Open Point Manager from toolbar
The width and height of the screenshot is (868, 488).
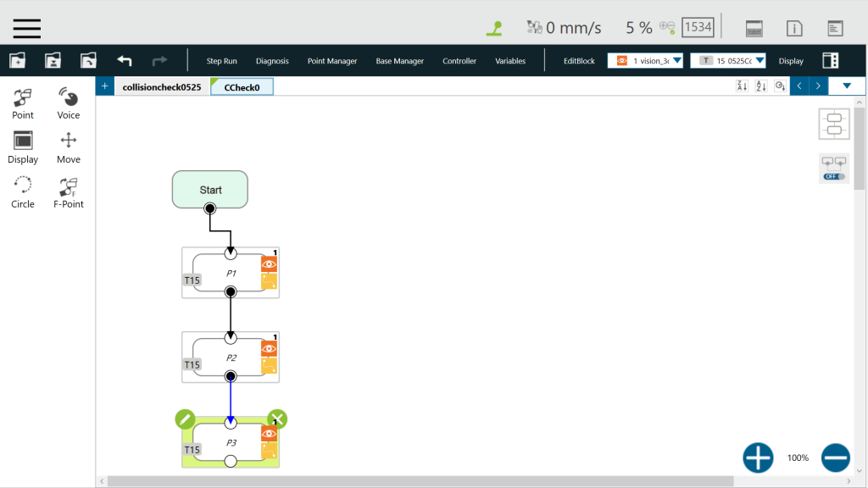331,61
